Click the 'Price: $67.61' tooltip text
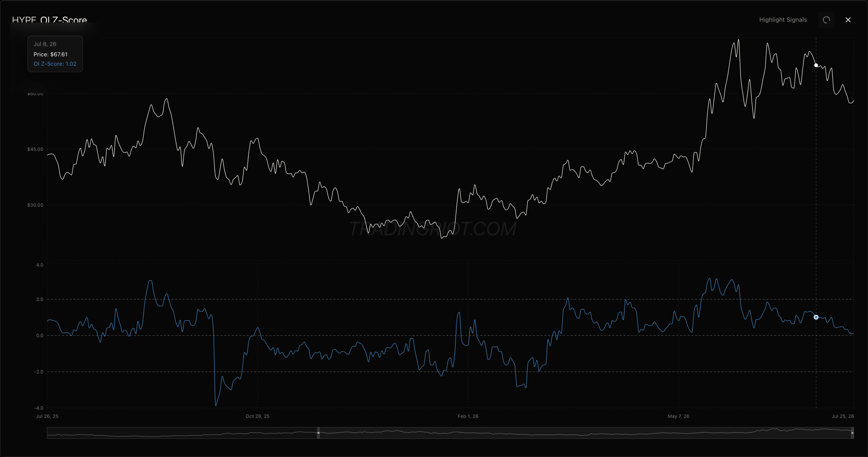The image size is (868, 457). pos(50,54)
